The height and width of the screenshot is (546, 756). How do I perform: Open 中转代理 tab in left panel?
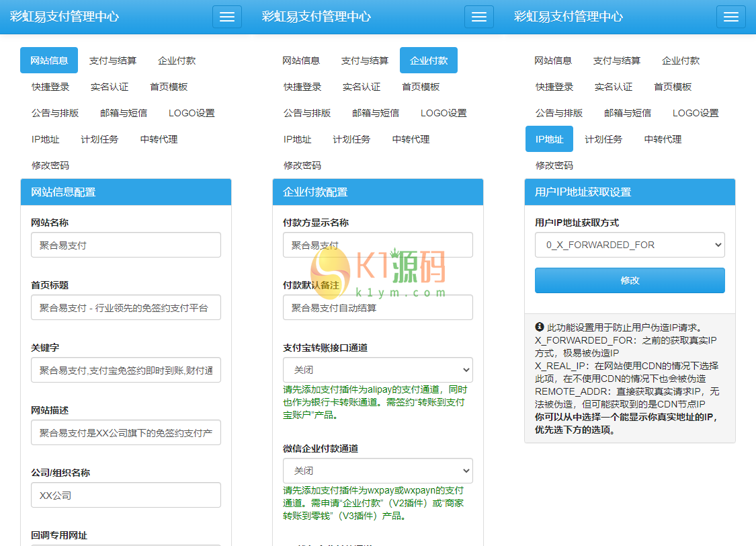(x=159, y=139)
